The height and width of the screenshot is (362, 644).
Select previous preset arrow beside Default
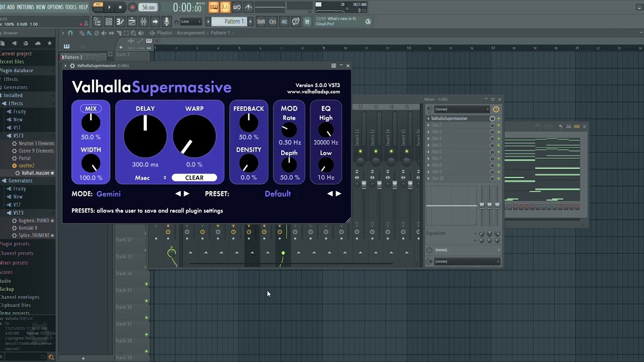330,194
